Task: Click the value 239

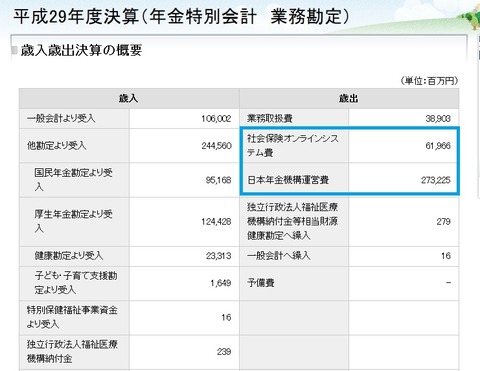Action: [x=224, y=352]
